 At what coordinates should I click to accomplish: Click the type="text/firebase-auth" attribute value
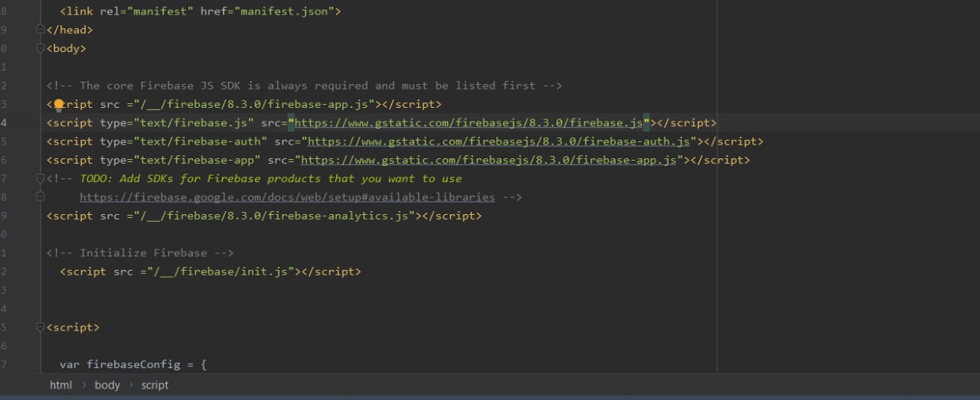[201, 141]
